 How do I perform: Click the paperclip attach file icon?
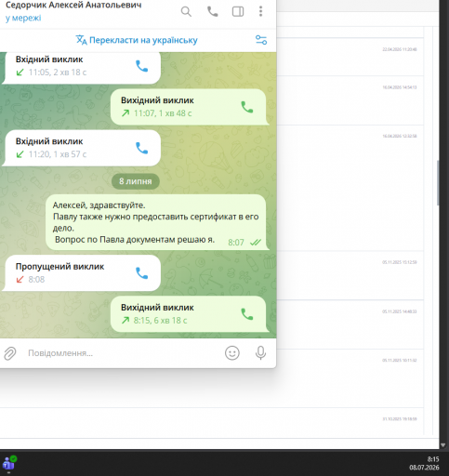click(10, 353)
